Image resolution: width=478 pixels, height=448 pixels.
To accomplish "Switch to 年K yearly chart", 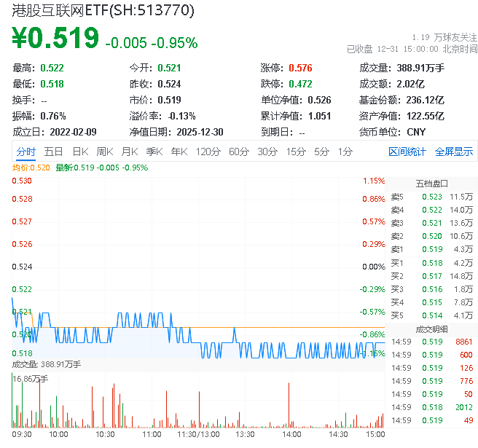I will [179, 152].
